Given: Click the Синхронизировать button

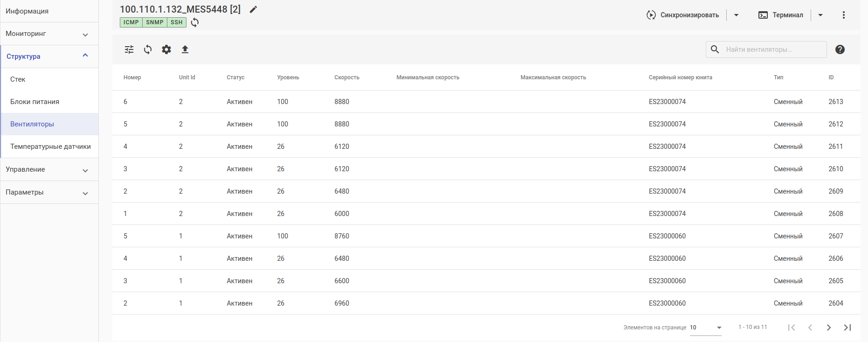Looking at the screenshot, I should (x=683, y=15).
